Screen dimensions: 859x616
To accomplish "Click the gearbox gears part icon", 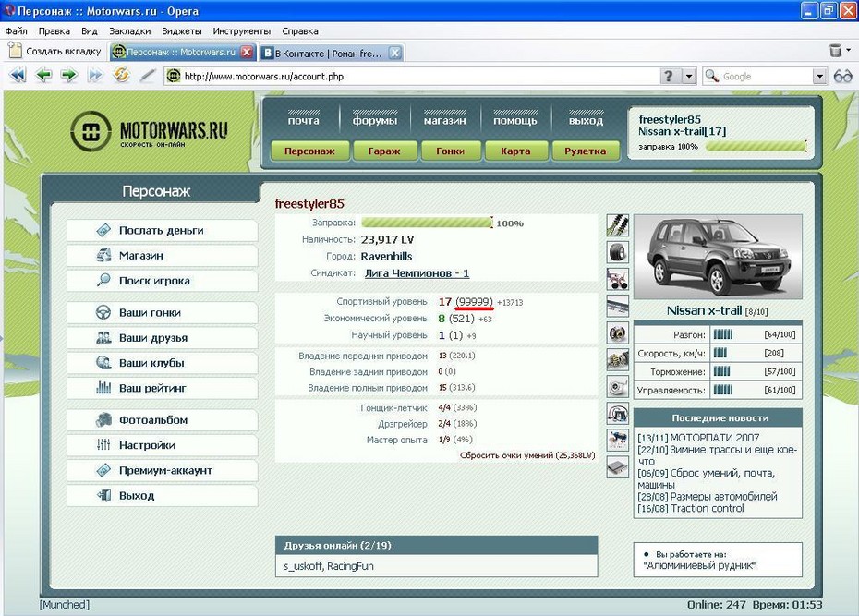I will pyautogui.click(x=617, y=359).
